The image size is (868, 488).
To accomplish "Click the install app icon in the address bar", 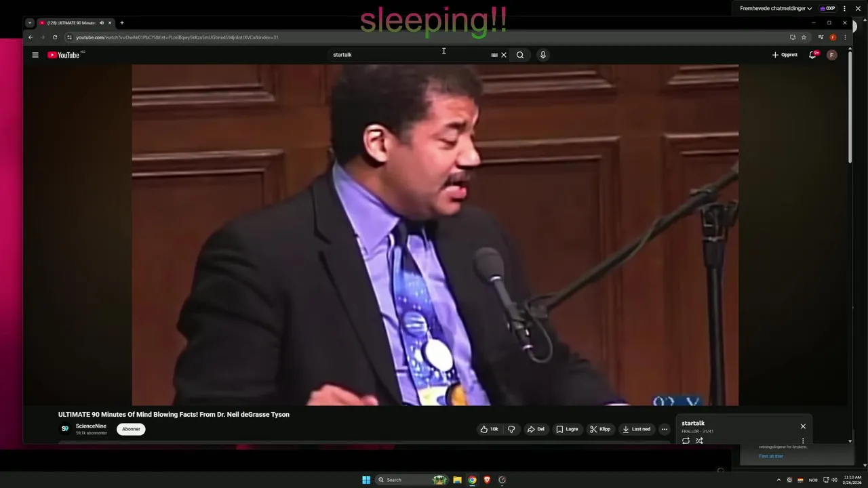I will point(793,37).
